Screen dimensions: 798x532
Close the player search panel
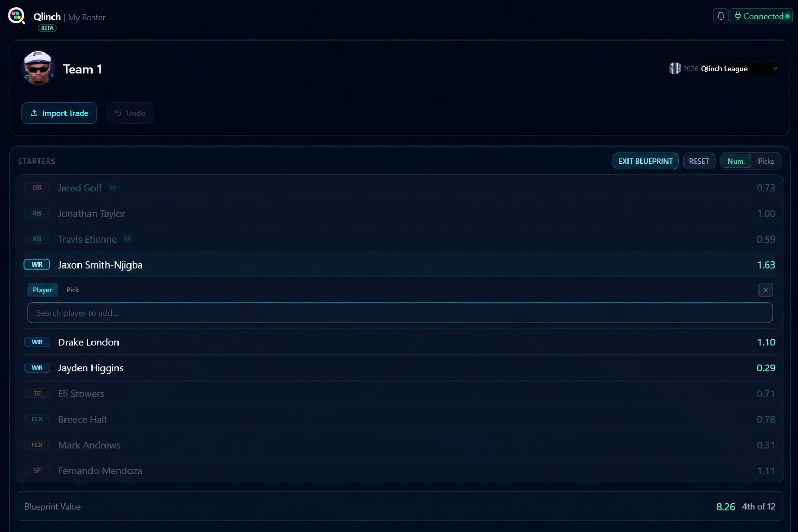click(765, 290)
